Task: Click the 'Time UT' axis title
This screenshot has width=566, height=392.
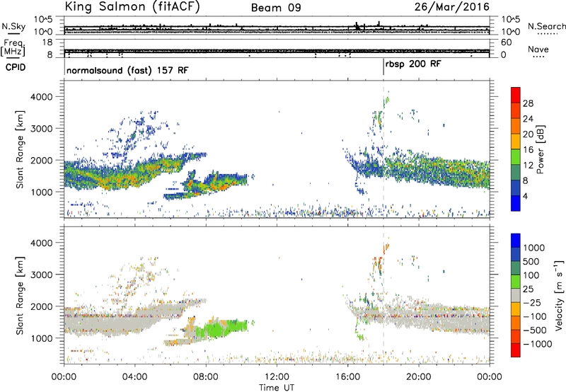Action: pyautogui.click(x=277, y=388)
